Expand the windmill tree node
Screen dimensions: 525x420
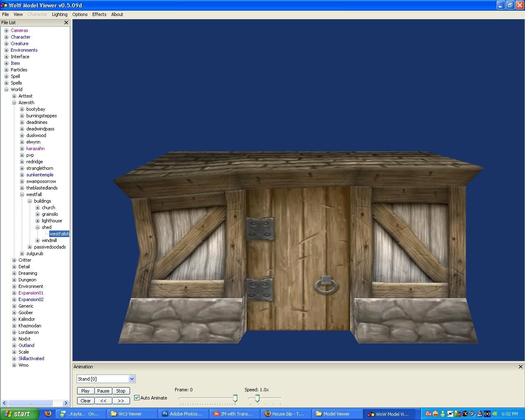(38, 240)
